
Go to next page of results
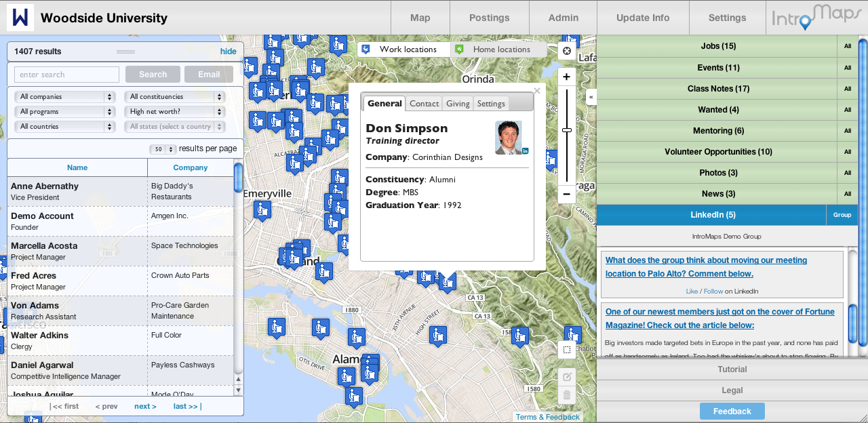[145, 407]
